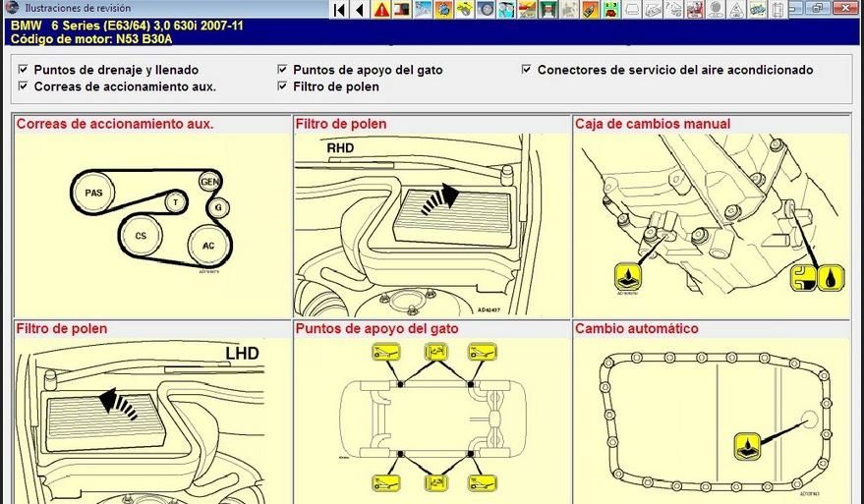Click the greyed car outline toolbar icon
This screenshot has width=864, height=504.
632,10
